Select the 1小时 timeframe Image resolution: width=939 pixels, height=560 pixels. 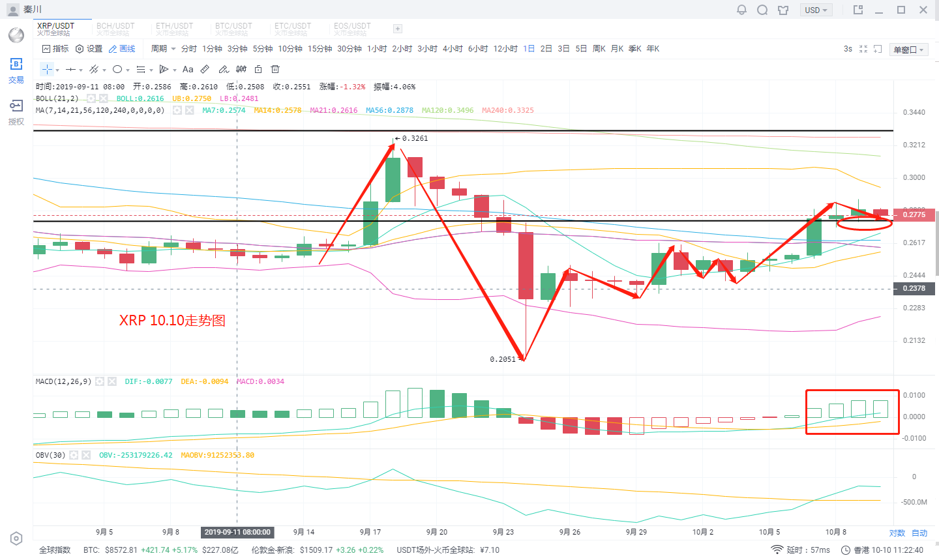pos(377,49)
